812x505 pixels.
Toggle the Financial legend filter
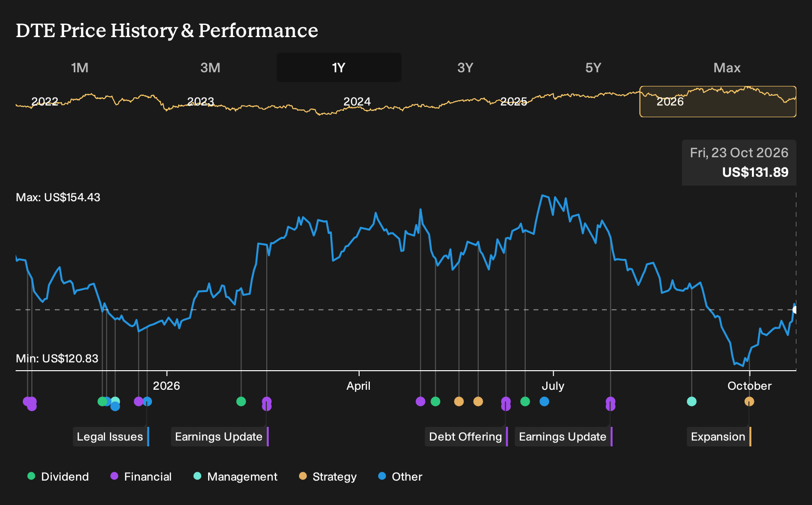(x=141, y=477)
